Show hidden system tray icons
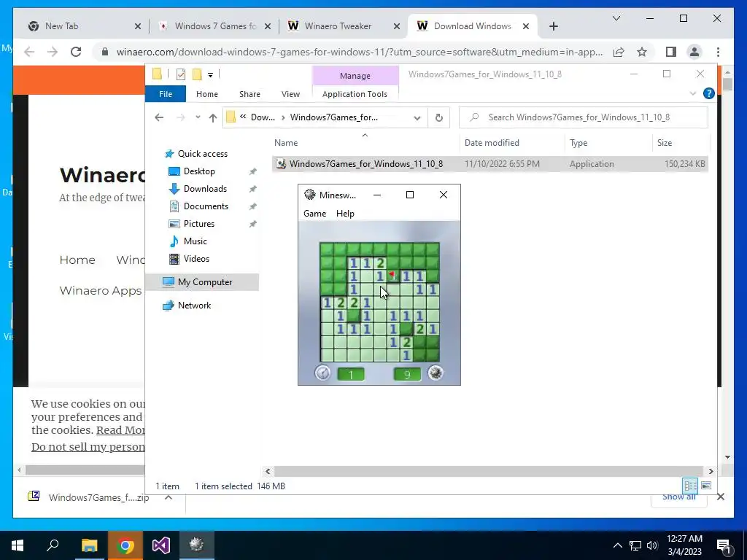Viewport: 747px width, 560px height. (x=617, y=545)
